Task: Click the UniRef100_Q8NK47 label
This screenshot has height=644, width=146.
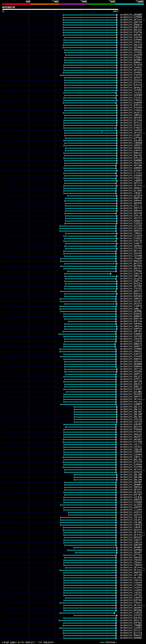Action: click(131, 316)
